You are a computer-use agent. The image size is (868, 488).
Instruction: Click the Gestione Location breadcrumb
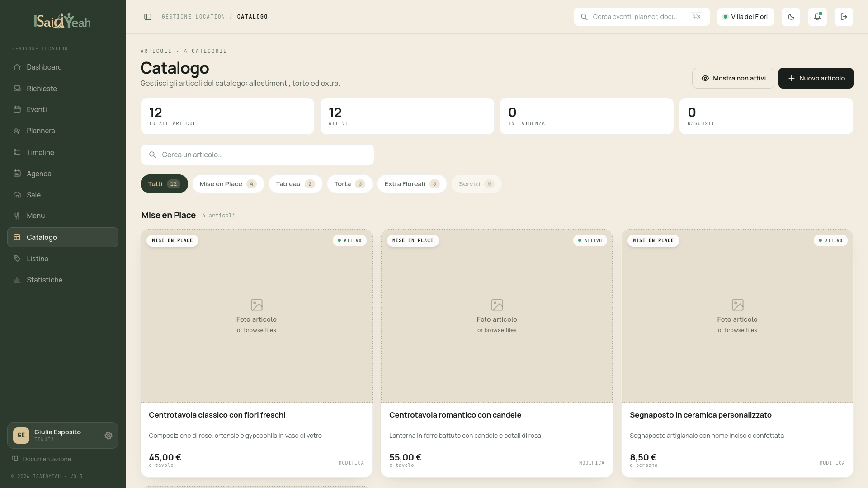tap(193, 17)
